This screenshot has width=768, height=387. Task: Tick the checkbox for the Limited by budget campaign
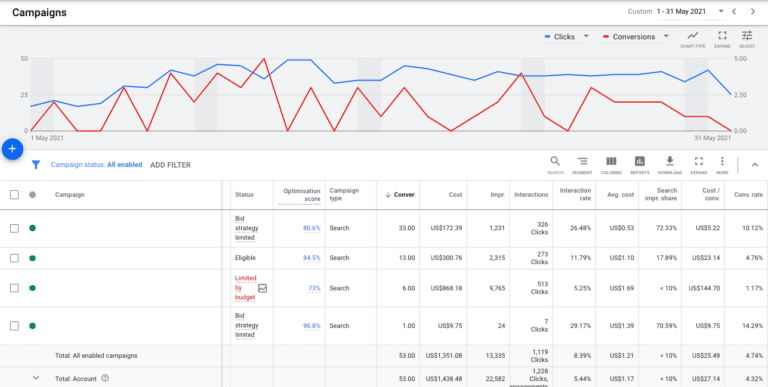tap(15, 288)
